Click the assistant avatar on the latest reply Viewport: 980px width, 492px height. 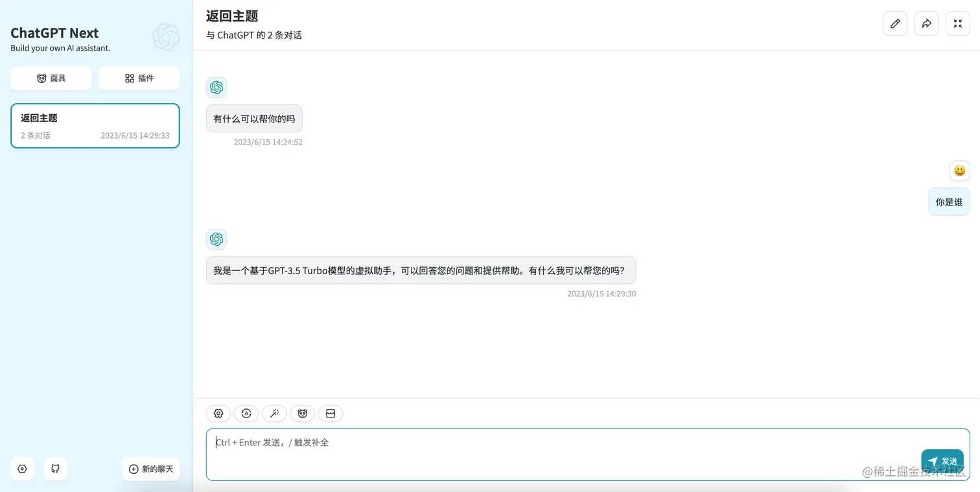tap(216, 239)
